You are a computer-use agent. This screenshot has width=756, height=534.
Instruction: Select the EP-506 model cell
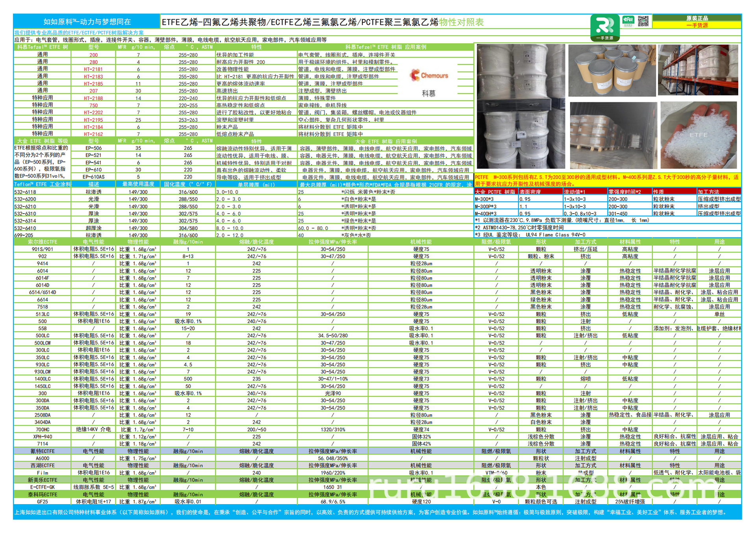(93, 148)
